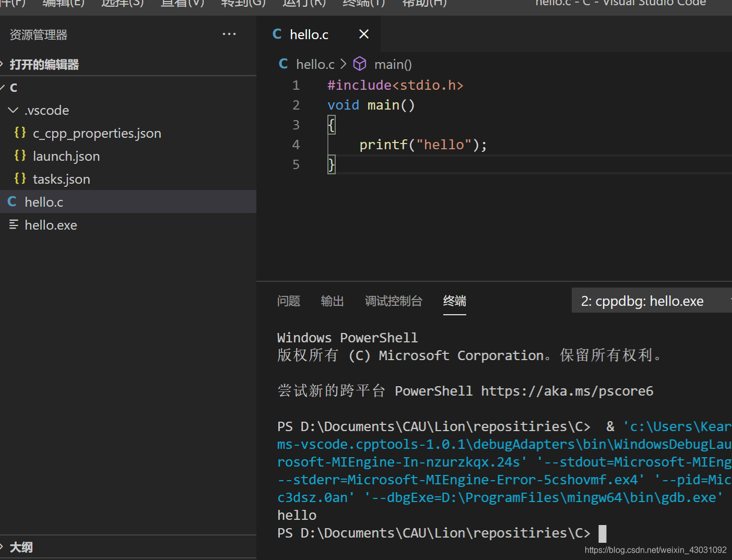Screen dimensions: 732x560
Task: Click breadcrumb C file icon
Action: pos(284,64)
